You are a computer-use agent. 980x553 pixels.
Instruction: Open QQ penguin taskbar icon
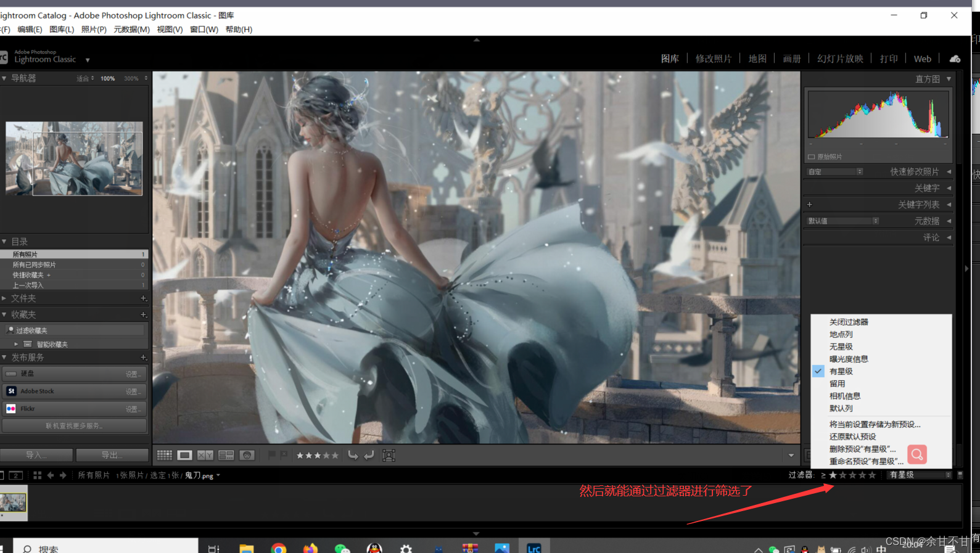pyautogui.click(x=374, y=547)
